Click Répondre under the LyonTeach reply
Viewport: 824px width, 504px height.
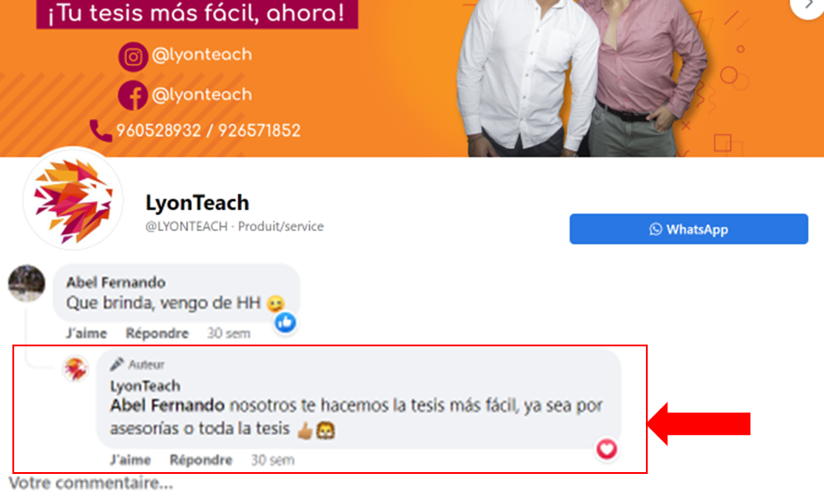point(201,460)
